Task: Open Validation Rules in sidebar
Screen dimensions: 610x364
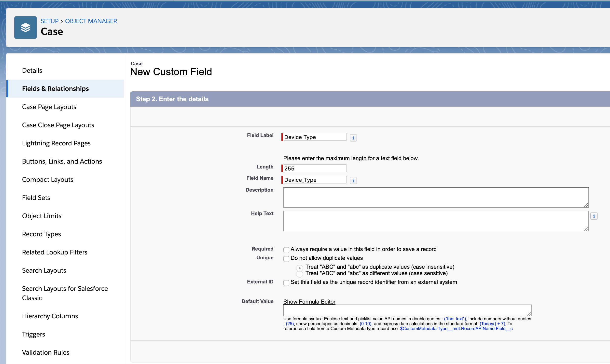Action: pos(46,352)
